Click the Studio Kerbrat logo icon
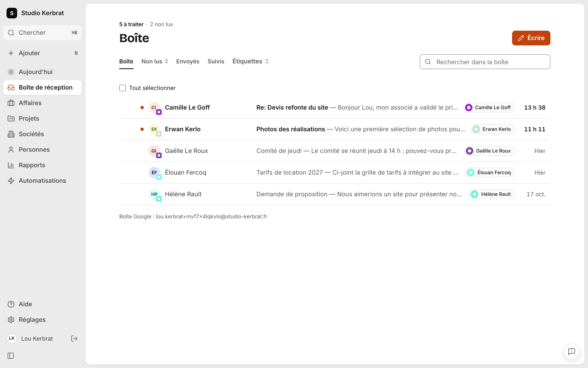 click(x=12, y=13)
